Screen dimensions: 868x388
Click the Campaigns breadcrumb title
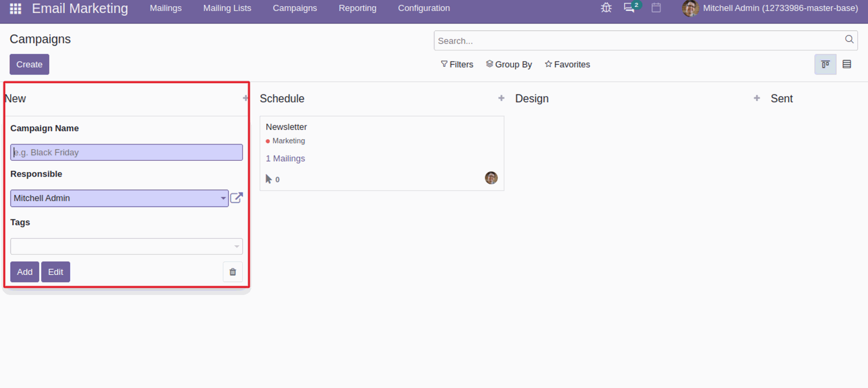pyautogui.click(x=40, y=39)
